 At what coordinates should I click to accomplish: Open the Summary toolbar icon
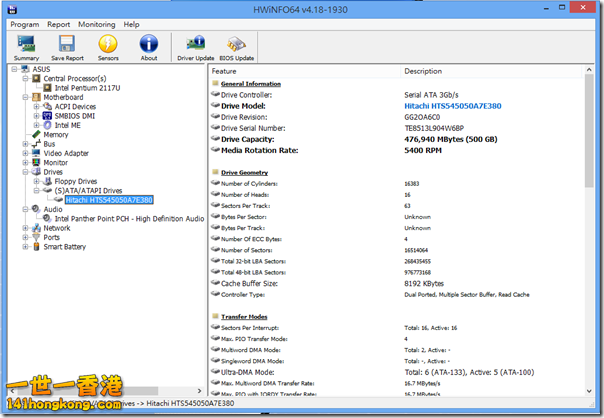coord(26,44)
